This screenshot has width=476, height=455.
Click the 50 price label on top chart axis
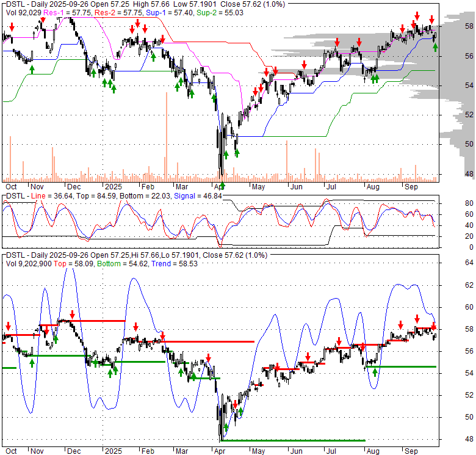469,144
